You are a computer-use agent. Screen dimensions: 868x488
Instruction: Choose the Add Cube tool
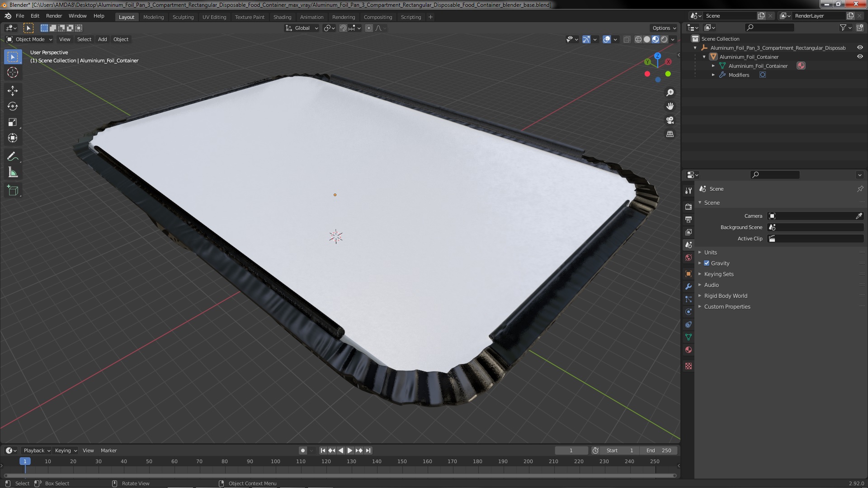coord(13,191)
